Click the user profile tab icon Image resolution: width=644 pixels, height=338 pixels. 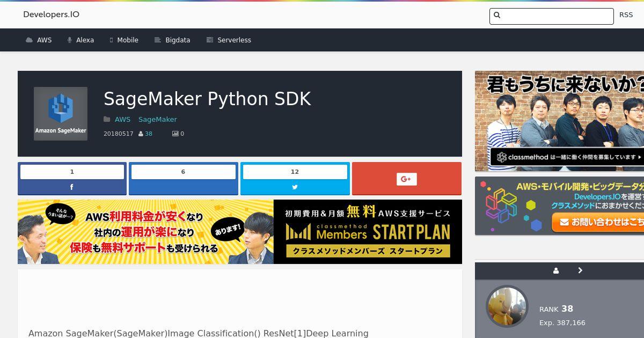tap(556, 271)
